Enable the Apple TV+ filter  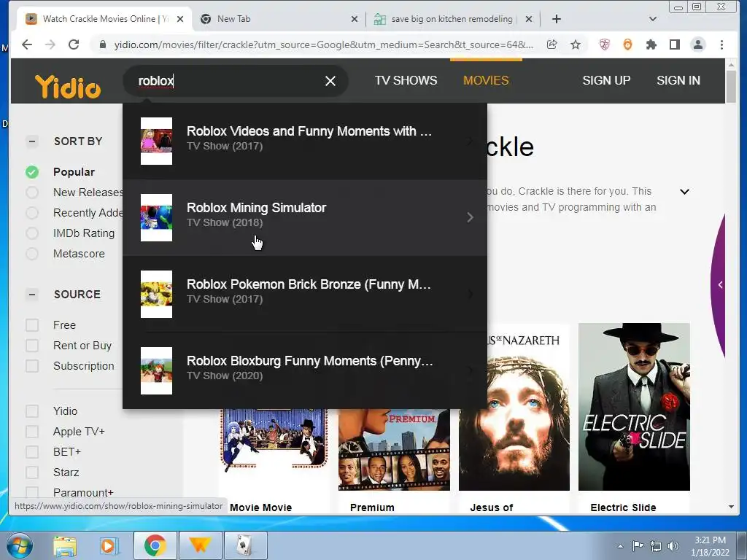(32, 432)
